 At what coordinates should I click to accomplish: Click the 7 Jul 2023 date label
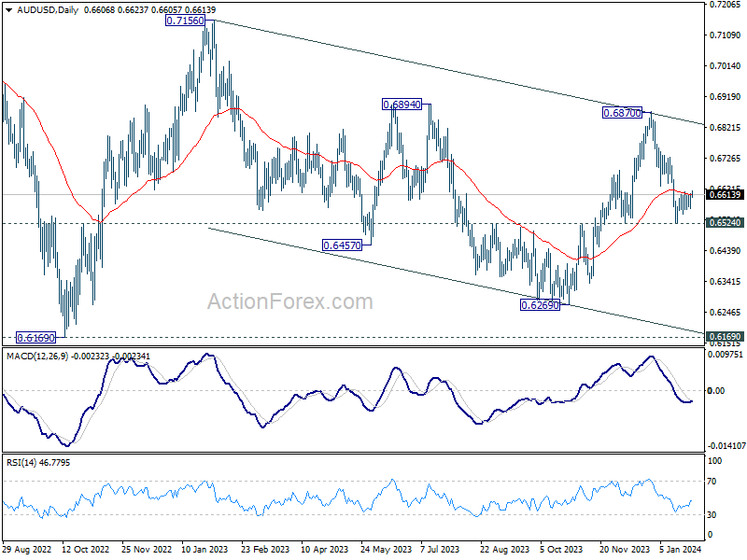[440, 549]
